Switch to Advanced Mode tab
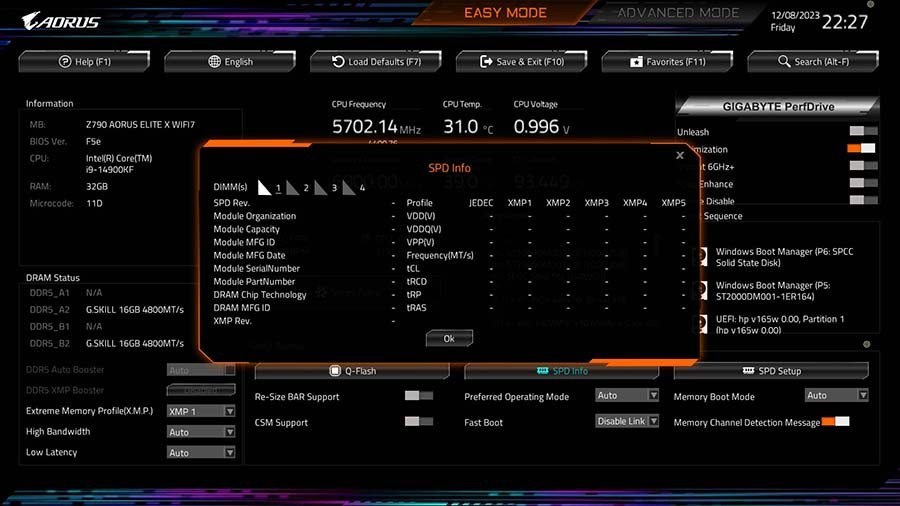The height and width of the screenshot is (506, 900). pyautogui.click(x=678, y=13)
